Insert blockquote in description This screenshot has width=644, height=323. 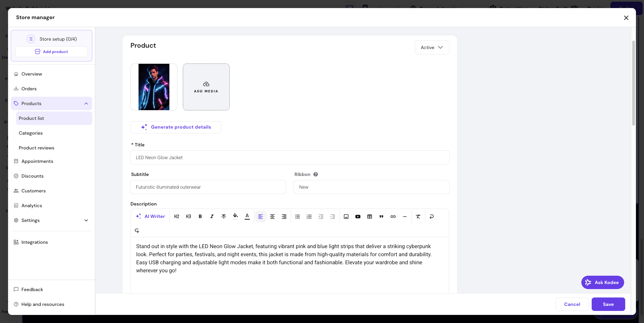tap(381, 217)
